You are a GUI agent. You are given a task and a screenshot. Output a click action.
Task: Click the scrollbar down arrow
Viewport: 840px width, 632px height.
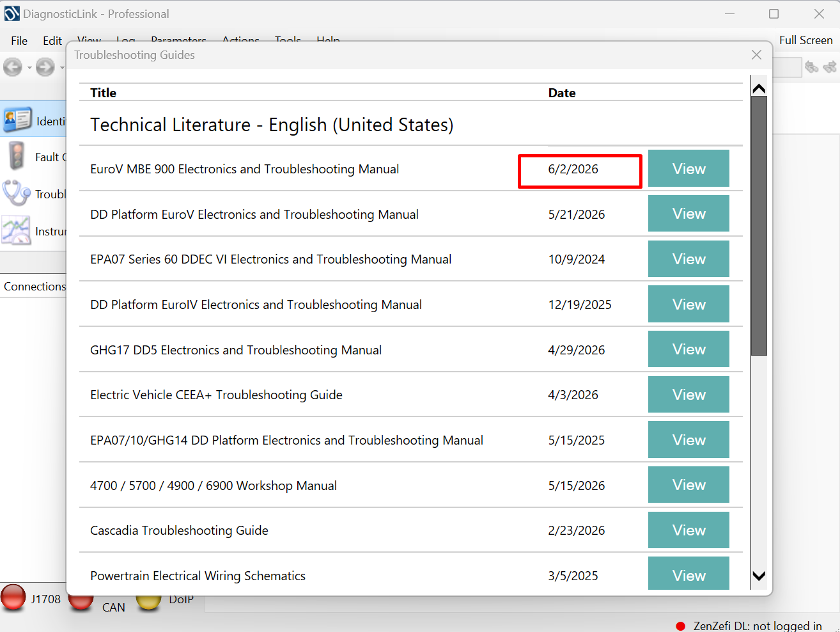pyautogui.click(x=759, y=576)
